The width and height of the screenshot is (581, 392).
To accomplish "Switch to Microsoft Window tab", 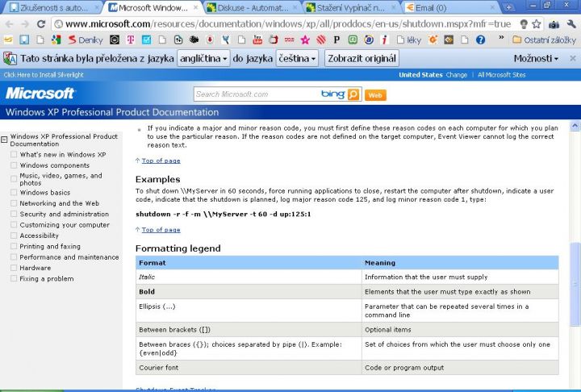I will tap(152, 7).
